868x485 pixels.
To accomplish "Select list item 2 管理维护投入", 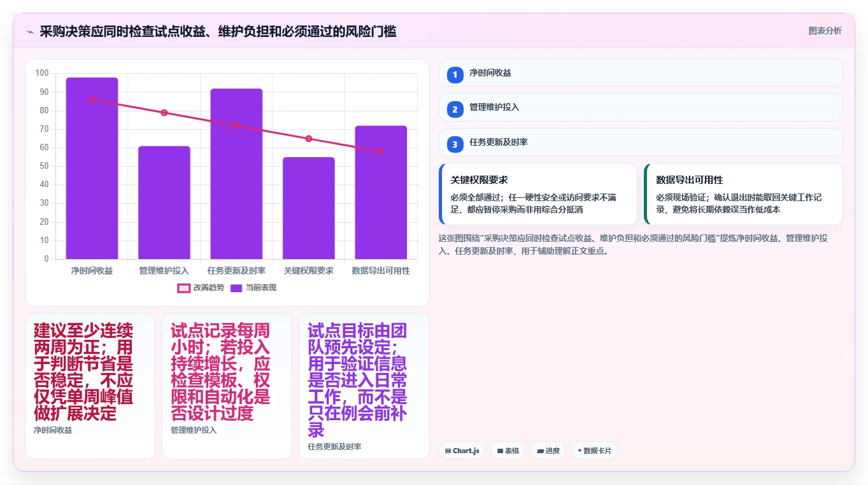I will click(641, 108).
